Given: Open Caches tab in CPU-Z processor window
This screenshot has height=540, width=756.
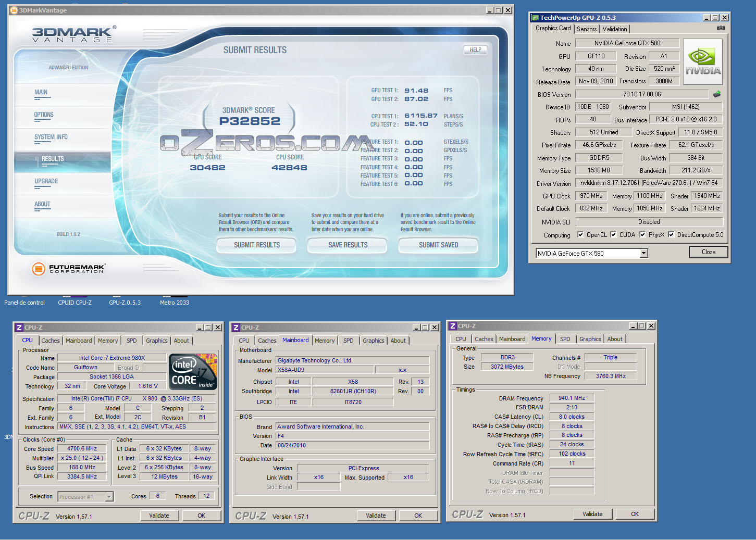Looking at the screenshot, I should [x=51, y=341].
